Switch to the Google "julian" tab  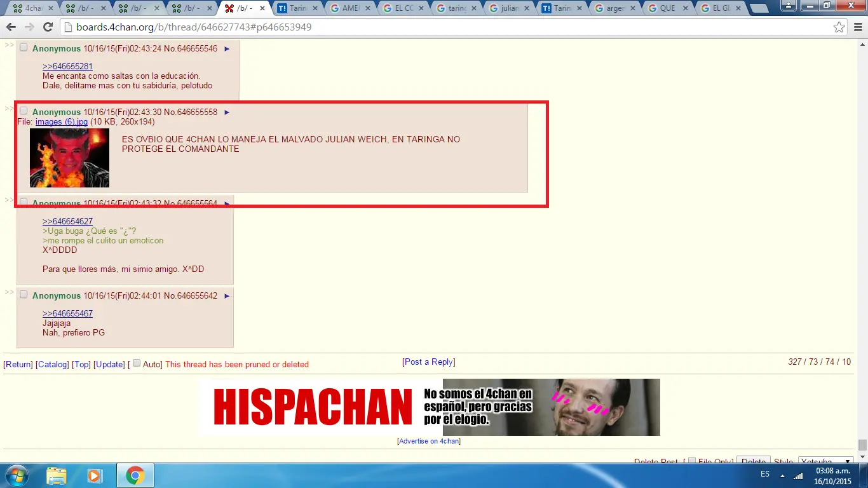click(508, 8)
